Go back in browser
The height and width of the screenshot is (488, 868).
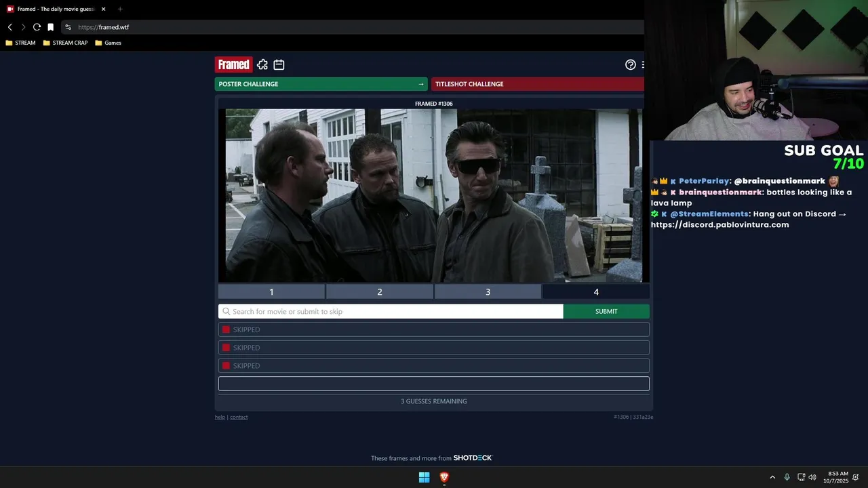10,27
